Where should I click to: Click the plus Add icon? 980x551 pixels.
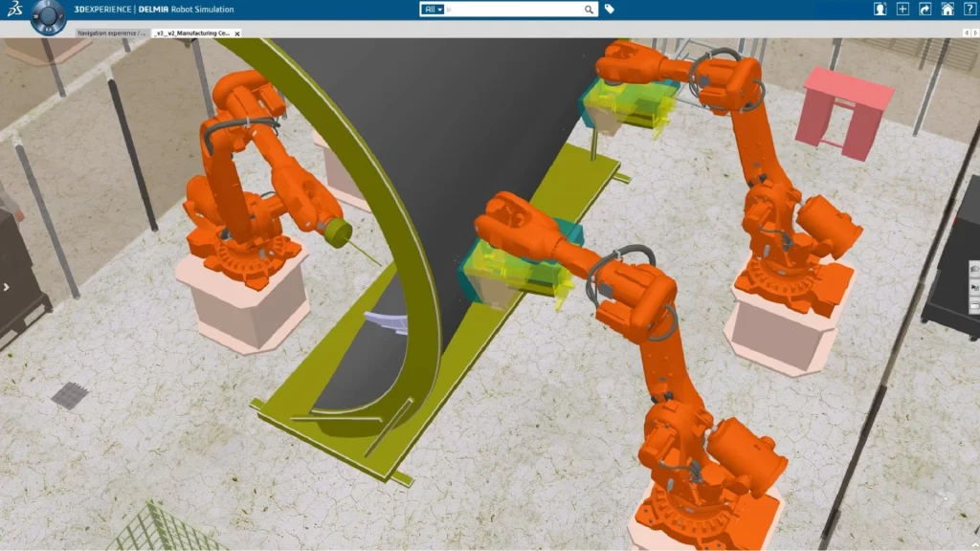902,10
